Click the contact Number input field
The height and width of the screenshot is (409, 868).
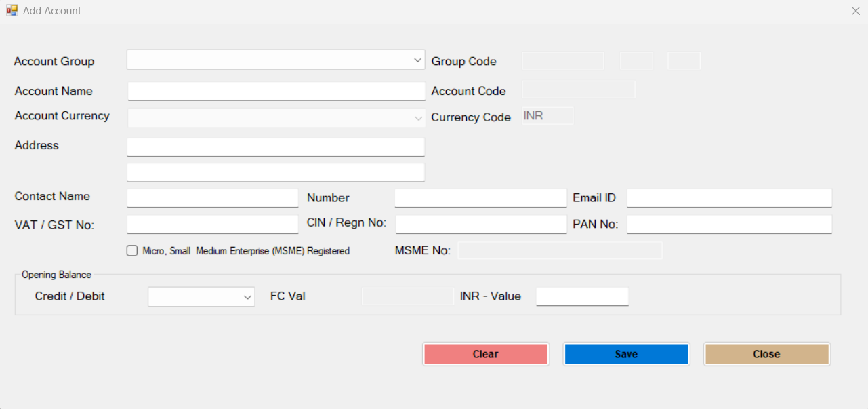(480, 197)
